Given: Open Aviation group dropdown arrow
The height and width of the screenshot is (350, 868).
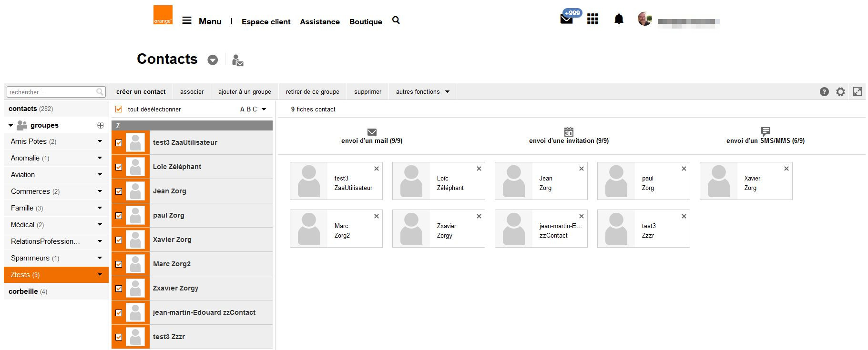Looking at the screenshot, I should [x=100, y=174].
